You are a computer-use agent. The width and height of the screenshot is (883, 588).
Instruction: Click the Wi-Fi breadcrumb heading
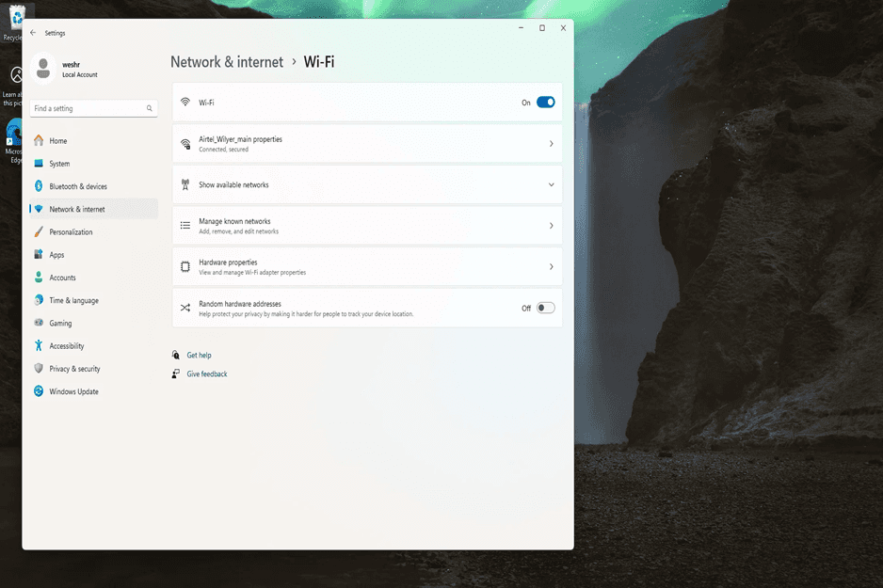tap(319, 62)
